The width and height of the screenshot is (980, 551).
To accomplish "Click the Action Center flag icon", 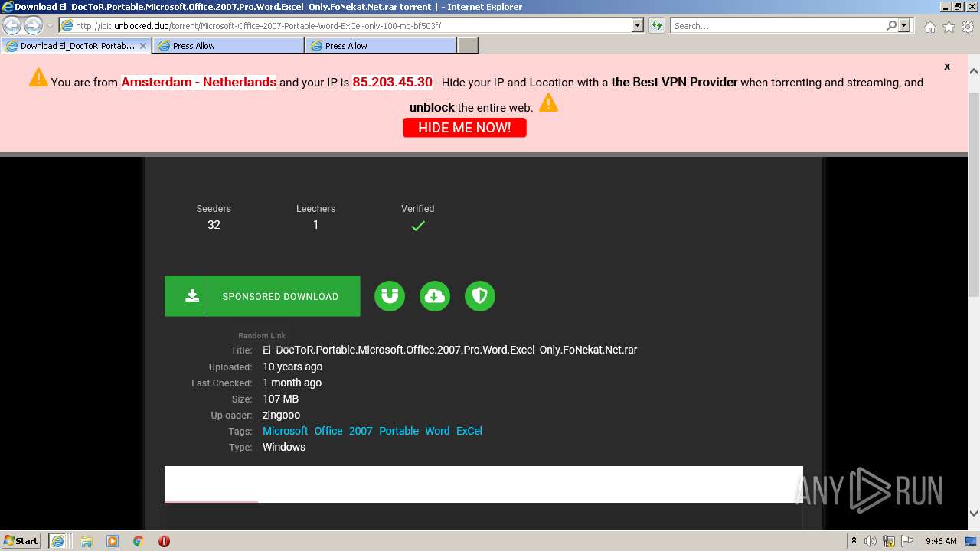I will (907, 541).
